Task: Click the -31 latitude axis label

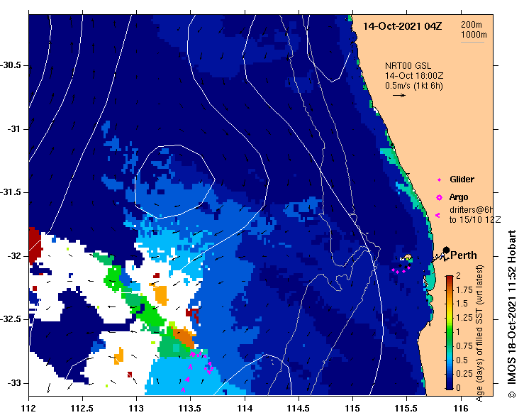Action: 13,128
